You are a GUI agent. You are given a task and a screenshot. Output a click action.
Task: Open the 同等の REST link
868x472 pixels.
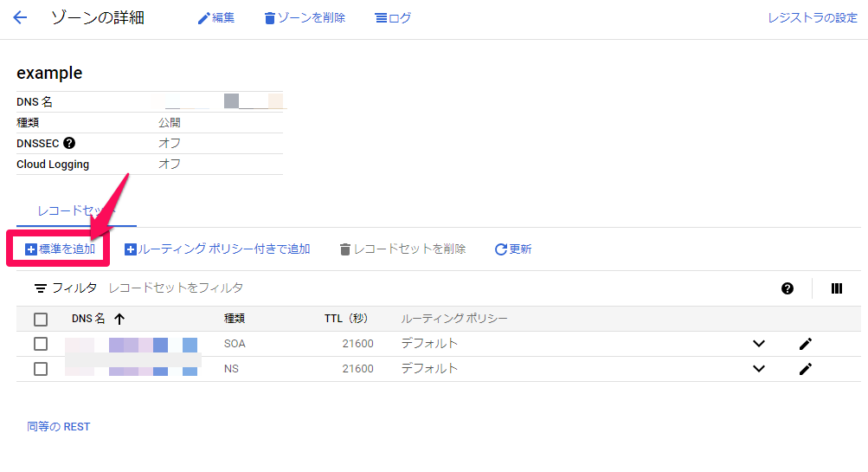point(59,427)
